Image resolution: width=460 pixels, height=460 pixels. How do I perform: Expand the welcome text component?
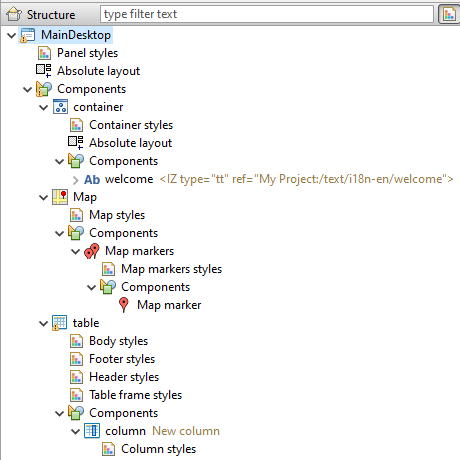76,180
